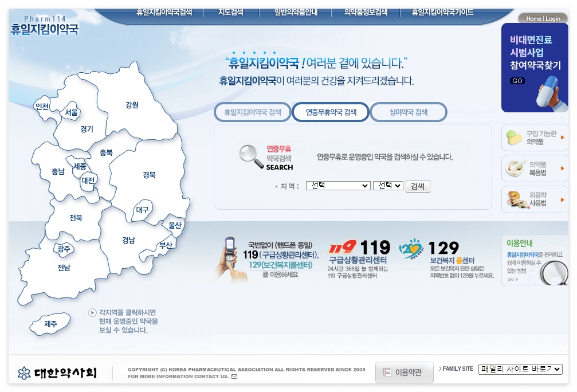Switch to 휴일지킴이약국 검색 tab
577x392 pixels.
click(253, 112)
